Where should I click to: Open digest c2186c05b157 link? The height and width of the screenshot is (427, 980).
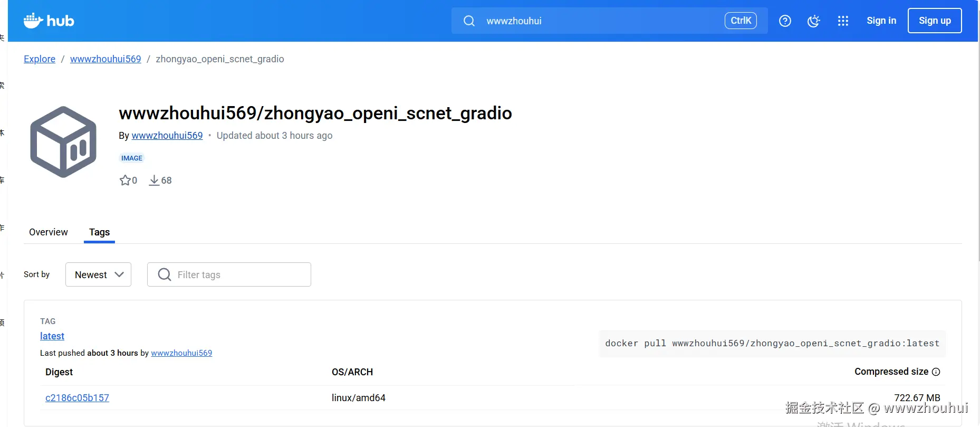pyautogui.click(x=77, y=398)
